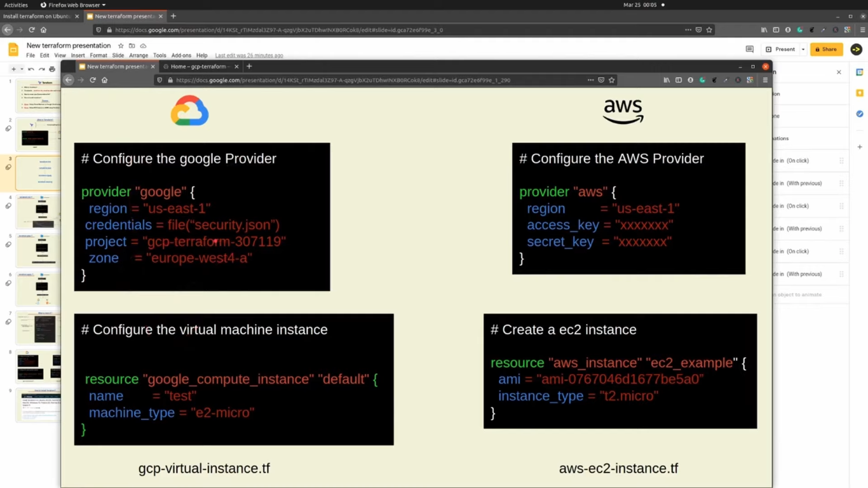The height and width of the screenshot is (488, 868).
Task: Close the animations side panel
Action: [x=839, y=72]
